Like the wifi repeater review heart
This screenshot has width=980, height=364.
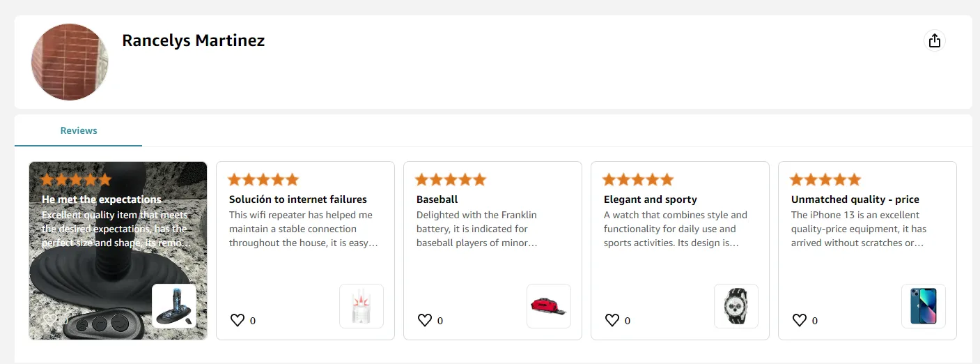238,320
